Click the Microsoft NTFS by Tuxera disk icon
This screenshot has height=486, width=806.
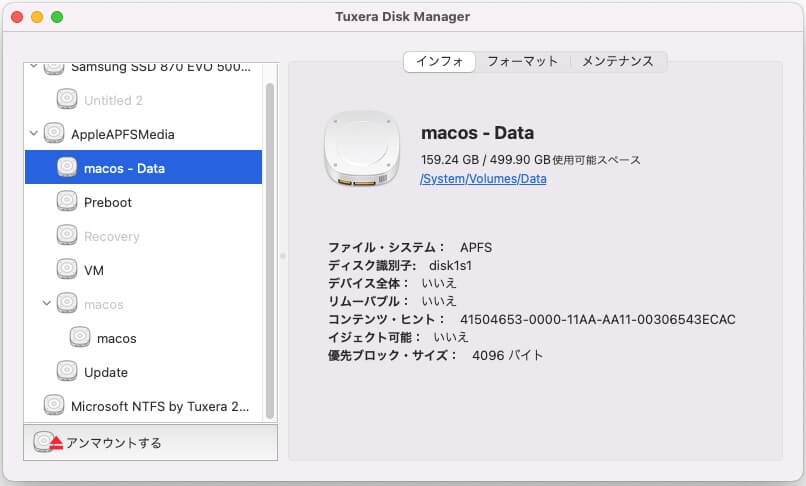54,405
